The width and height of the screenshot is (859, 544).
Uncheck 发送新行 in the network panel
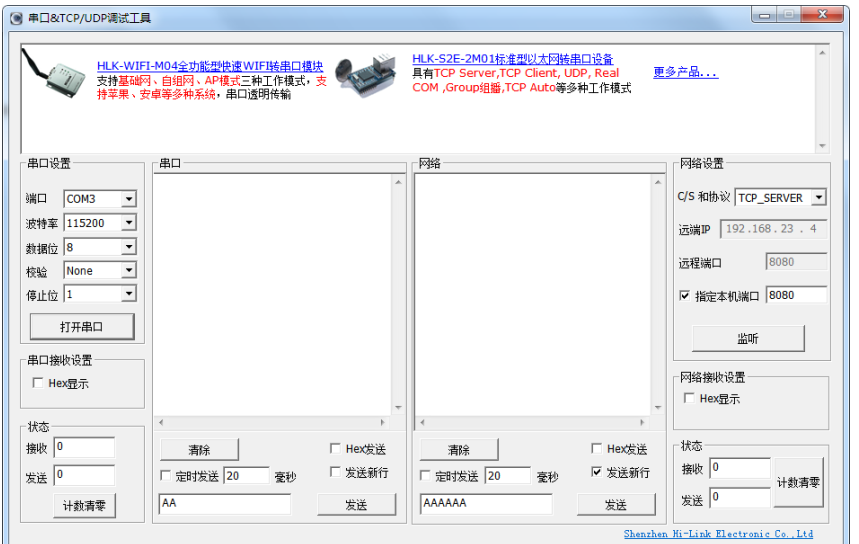(x=597, y=472)
